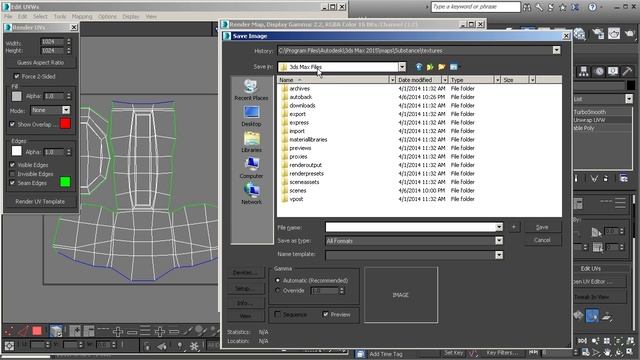Click the Hierarchy panel icon in the command panel
The image size is (640, 360).
(584, 71)
